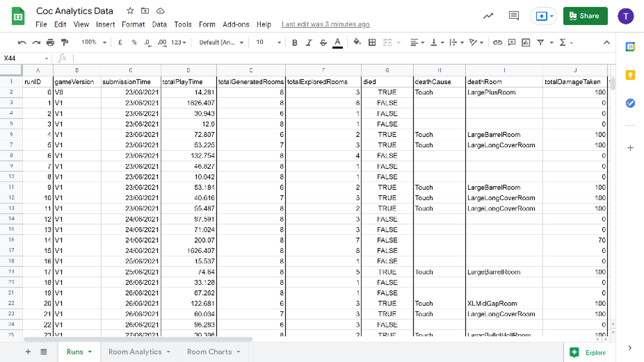Open the activity dashboard trend icon
Screen dimensions: 644x362
tap(488, 16)
